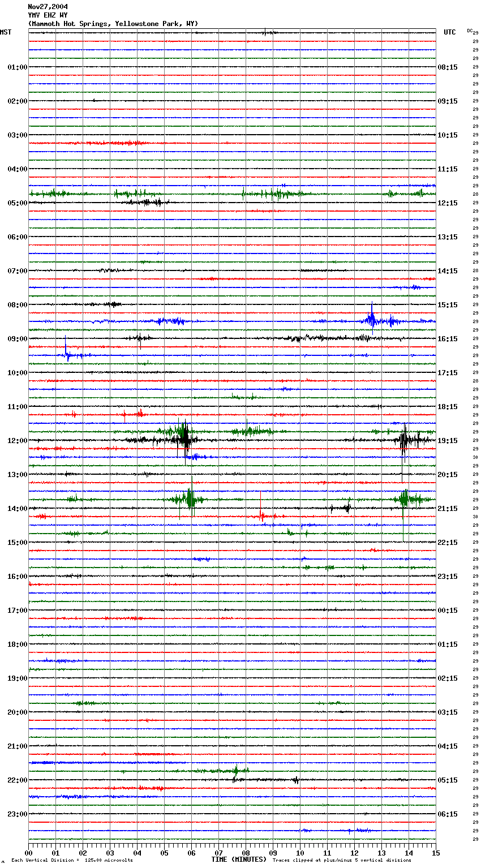Viewport: 481px width, 868px height.
Task: Select the 11:00 MST row label
Action: [x=18, y=407]
